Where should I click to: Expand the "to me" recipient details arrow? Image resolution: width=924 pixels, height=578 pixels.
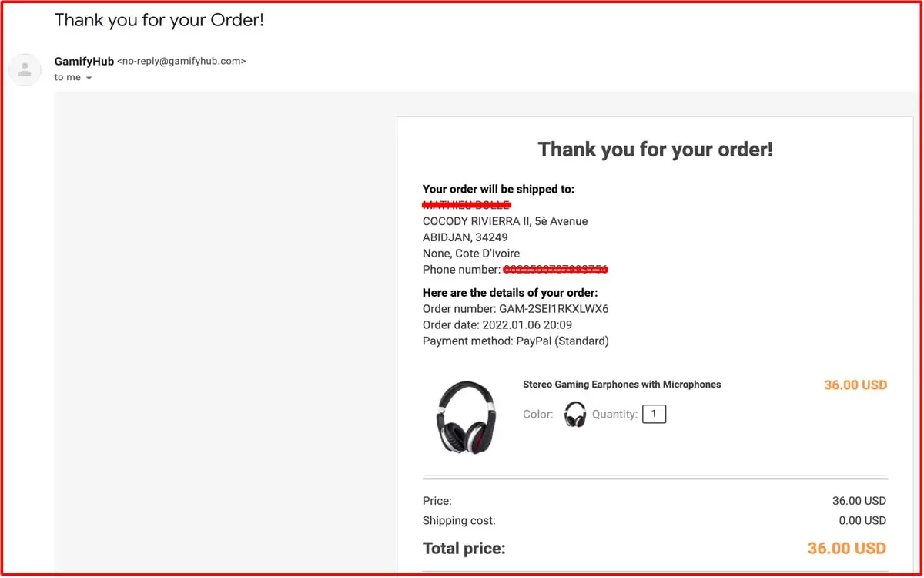[89, 79]
